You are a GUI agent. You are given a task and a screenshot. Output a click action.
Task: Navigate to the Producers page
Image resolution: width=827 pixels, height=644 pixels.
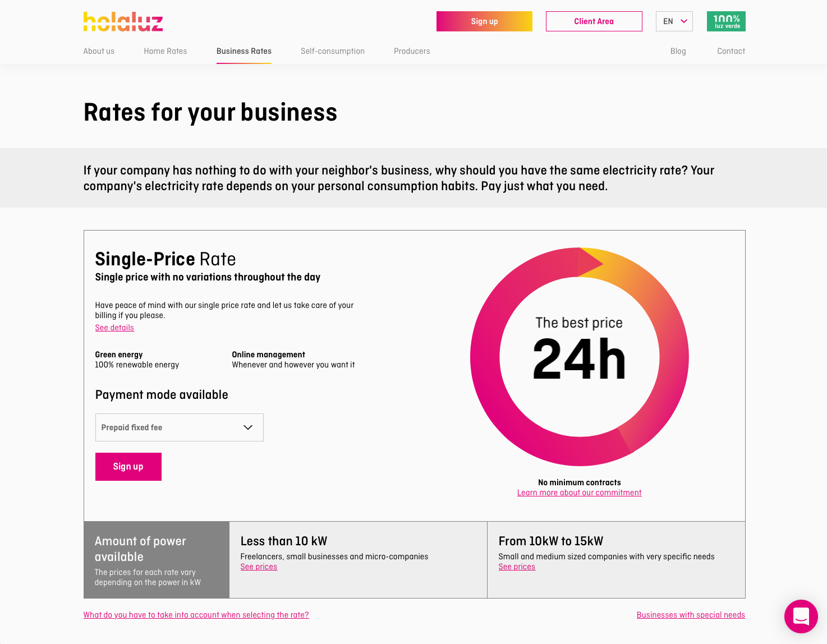(412, 51)
